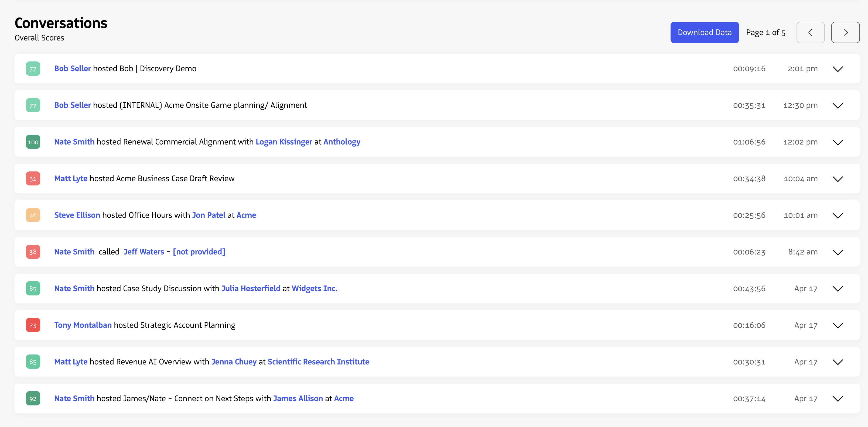Click the [not provided] link
Viewport: 868px width, 427px height.
pos(199,252)
